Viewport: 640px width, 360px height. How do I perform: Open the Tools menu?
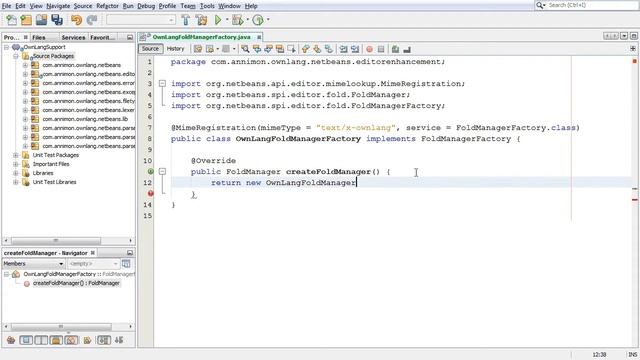pos(207,6)
